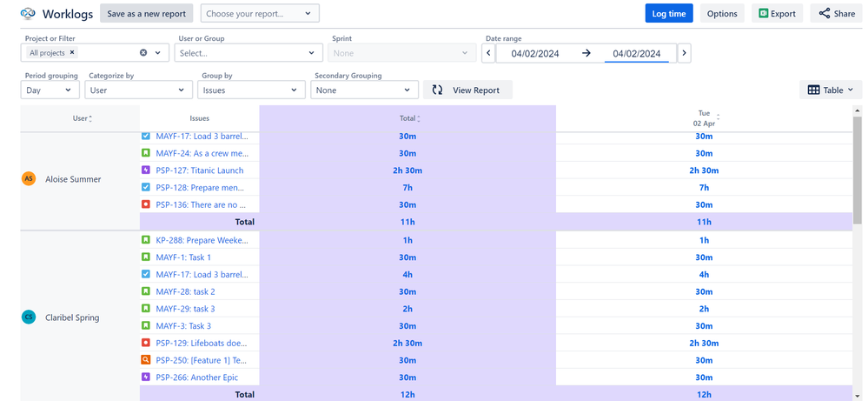Sort by the Total column header
The image size is (868, 401).
[x=409, y=118]
